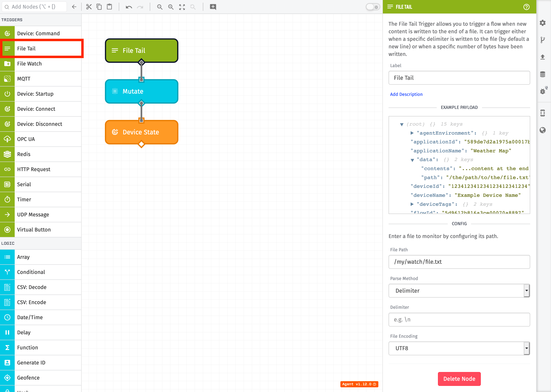The height and width of the screenshot is (392, 551).
Task: Click the Agent v1.12.0 badge
Action: point(359,384)
